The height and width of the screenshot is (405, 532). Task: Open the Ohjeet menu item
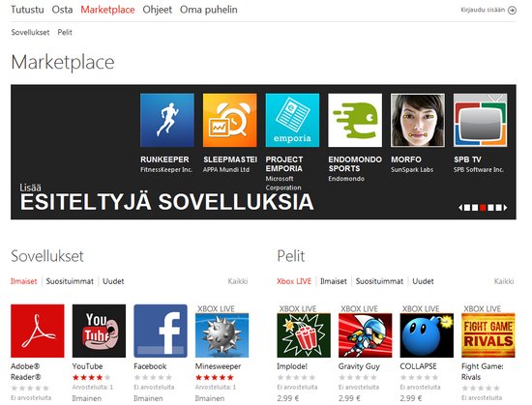pyautogui.click(x=157, y=10)
